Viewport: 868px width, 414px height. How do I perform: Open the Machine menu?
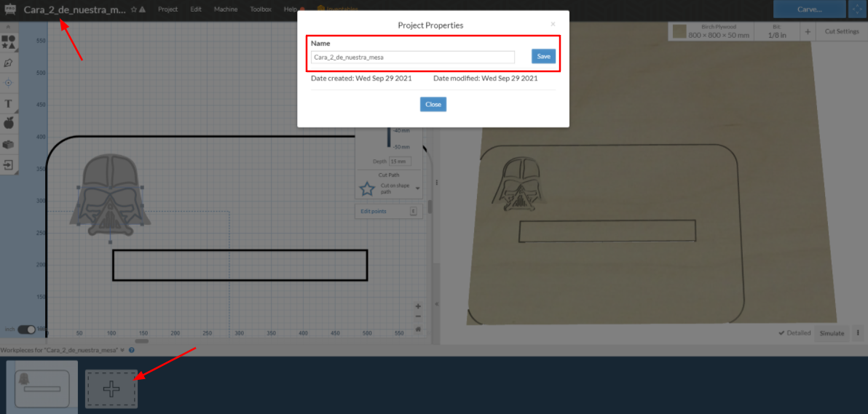[226, 9]
